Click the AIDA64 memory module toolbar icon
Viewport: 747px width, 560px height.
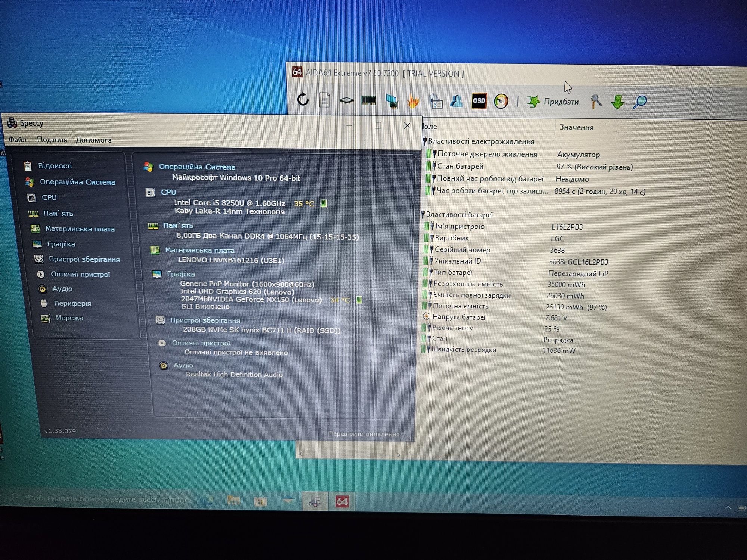(x=369, y=100)
